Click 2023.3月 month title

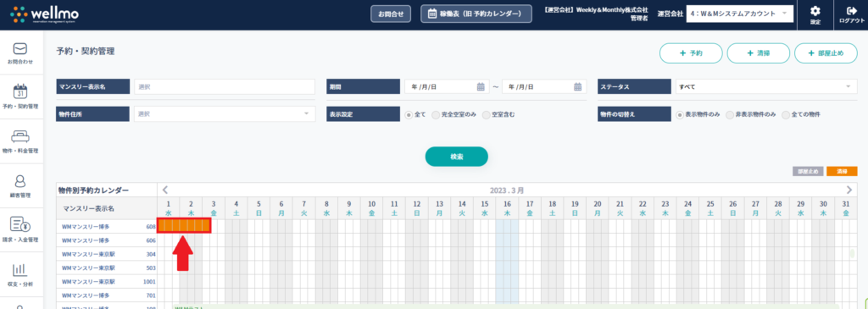pyautogui.click(x=507, y=190)
